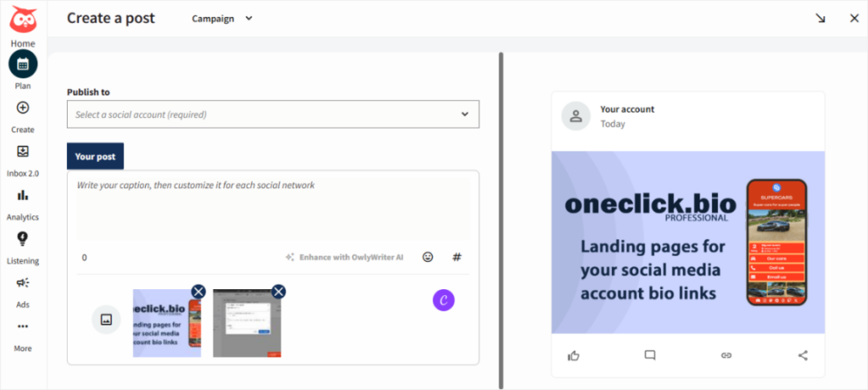Image resolution: width=868 pixels, height=390 pixels.
Task: Remove the oneclick.bio image attachment
Action: (198, 292)
